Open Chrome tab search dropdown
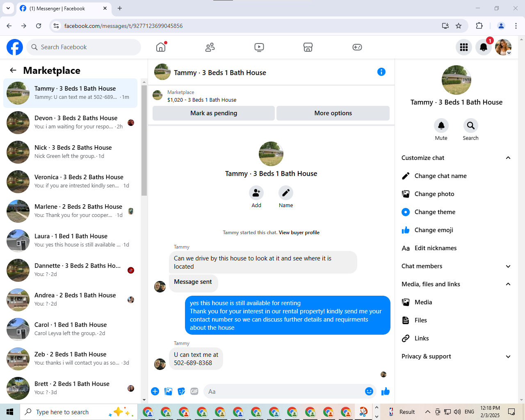The height and width of the screenshot is (420, 525). point(8,8)
